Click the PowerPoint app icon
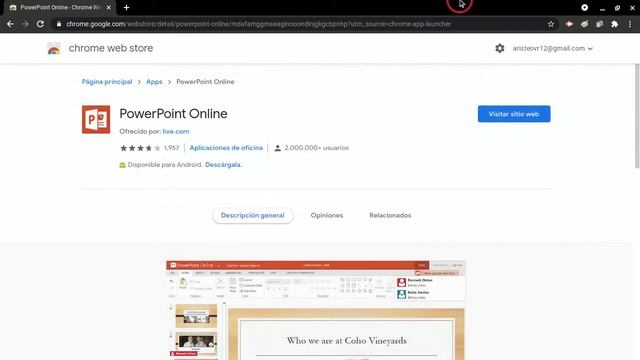The width and height of the screenshot is (640, 360). tap(96, 120)
